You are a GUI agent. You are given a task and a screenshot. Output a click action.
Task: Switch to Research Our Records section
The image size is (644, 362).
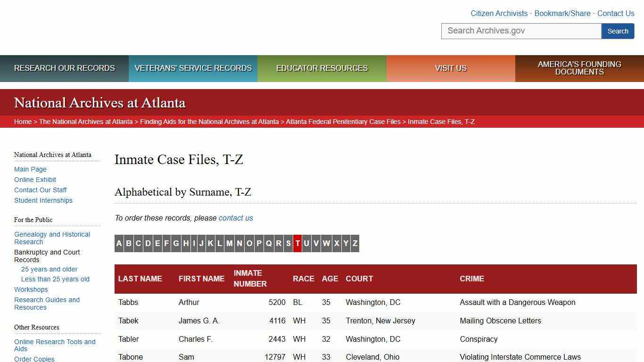click(64, 68)
